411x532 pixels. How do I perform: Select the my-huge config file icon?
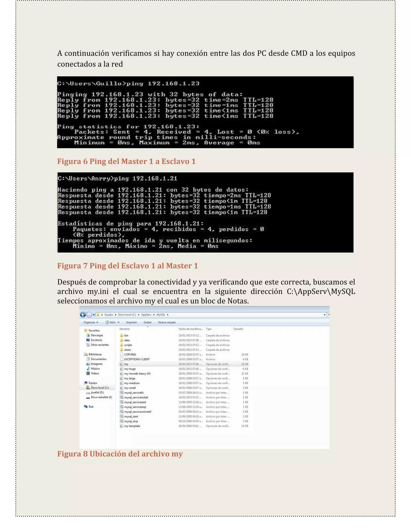coord(121,369)
